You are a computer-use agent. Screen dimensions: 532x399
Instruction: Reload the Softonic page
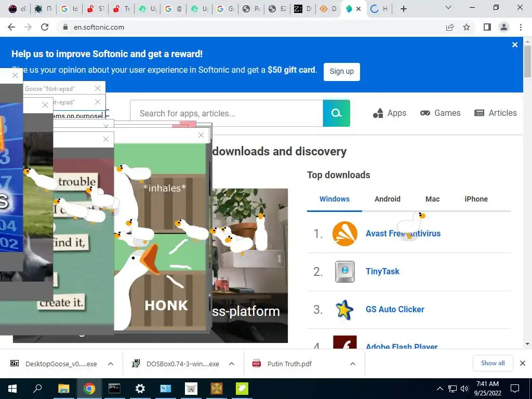45,27
